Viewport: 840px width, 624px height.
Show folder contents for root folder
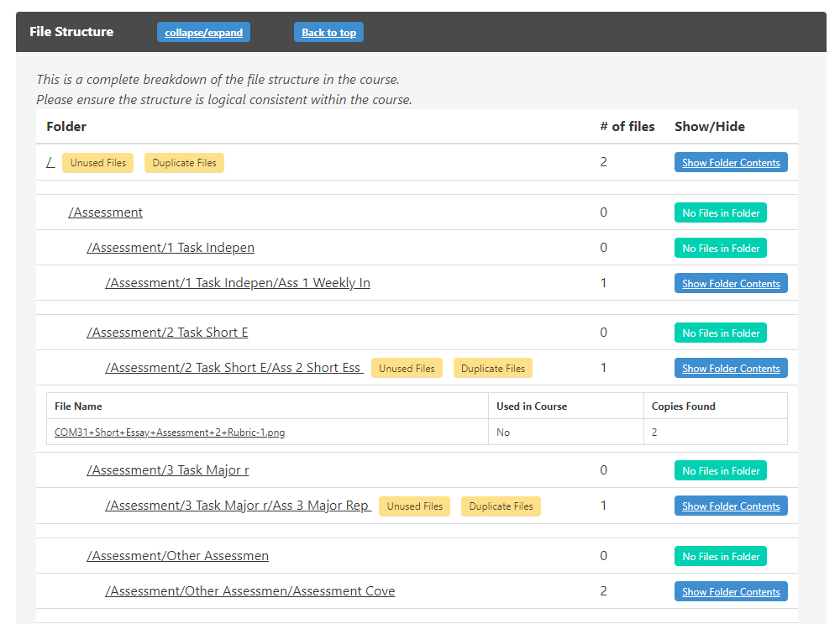pos(731,163)
